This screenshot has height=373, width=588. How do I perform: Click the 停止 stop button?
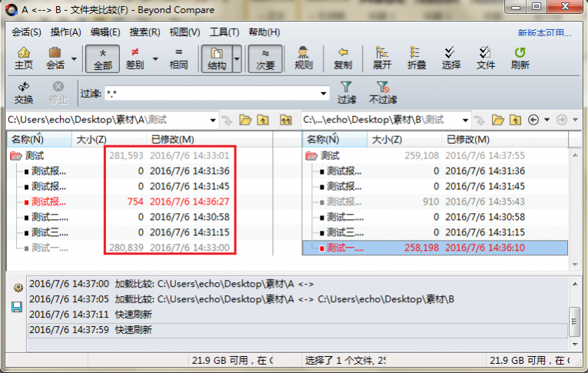[x=58, y=93]
